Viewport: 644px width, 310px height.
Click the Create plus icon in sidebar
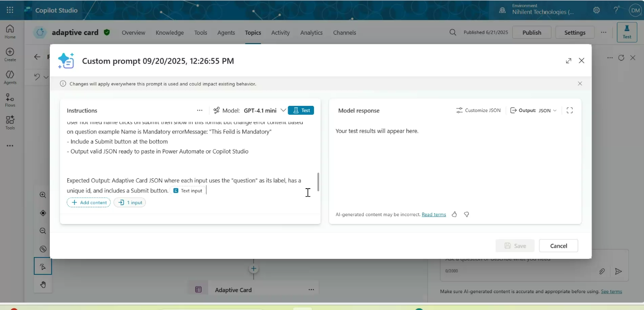[10, 54]
